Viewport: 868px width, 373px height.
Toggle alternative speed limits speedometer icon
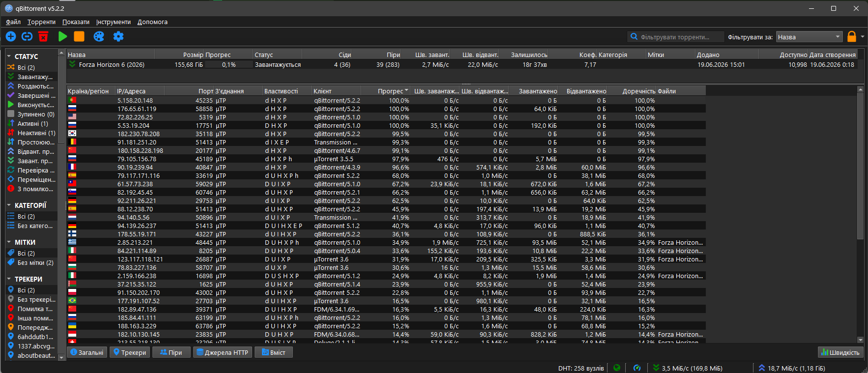(637, 368)
